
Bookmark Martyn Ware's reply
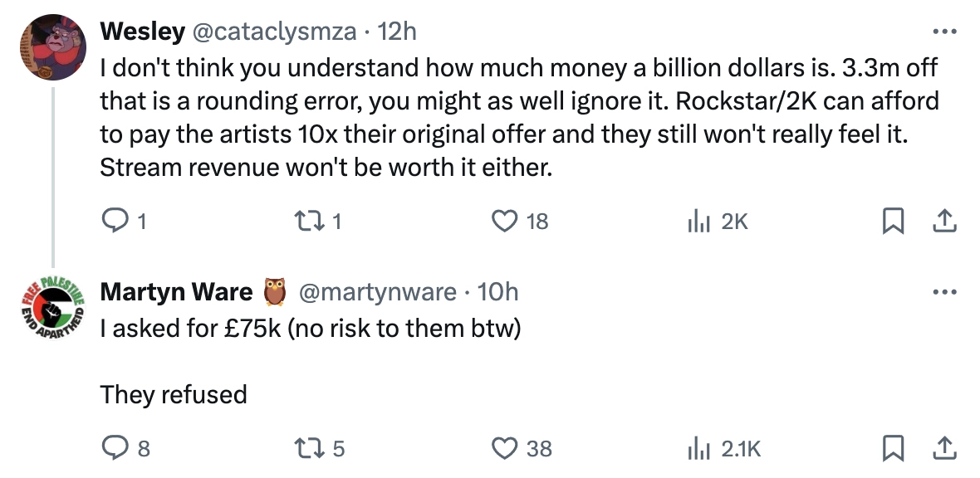(894, 448)
